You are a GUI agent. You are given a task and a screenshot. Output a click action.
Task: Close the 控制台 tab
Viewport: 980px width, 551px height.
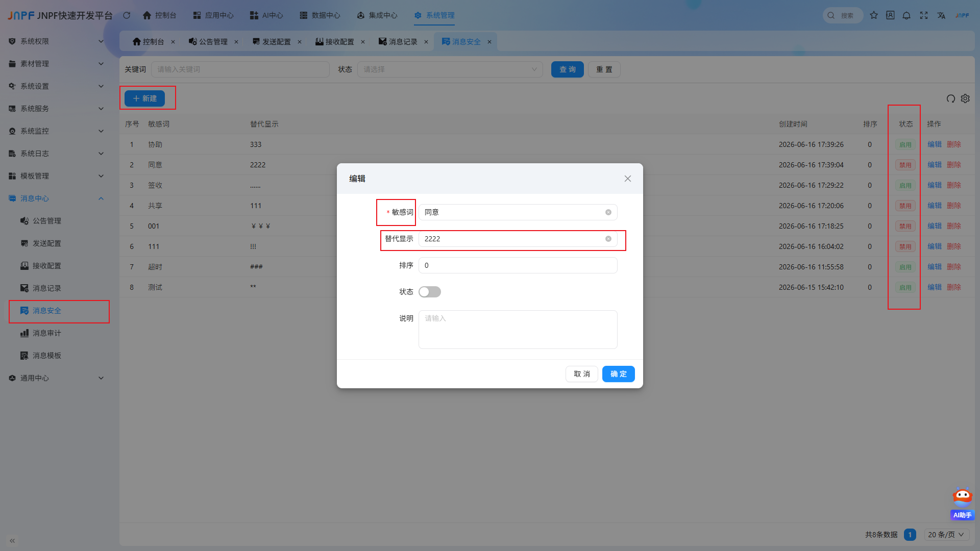(x=173, y=42)
